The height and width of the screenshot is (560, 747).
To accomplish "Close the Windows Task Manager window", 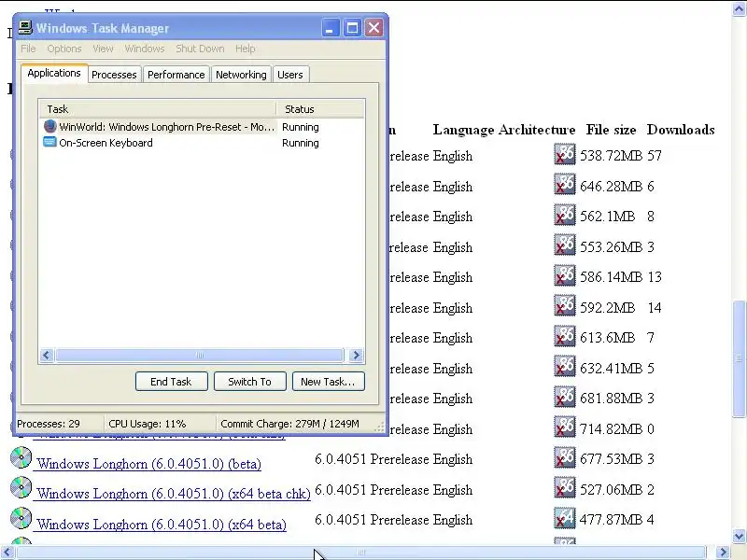I will 374,28.
